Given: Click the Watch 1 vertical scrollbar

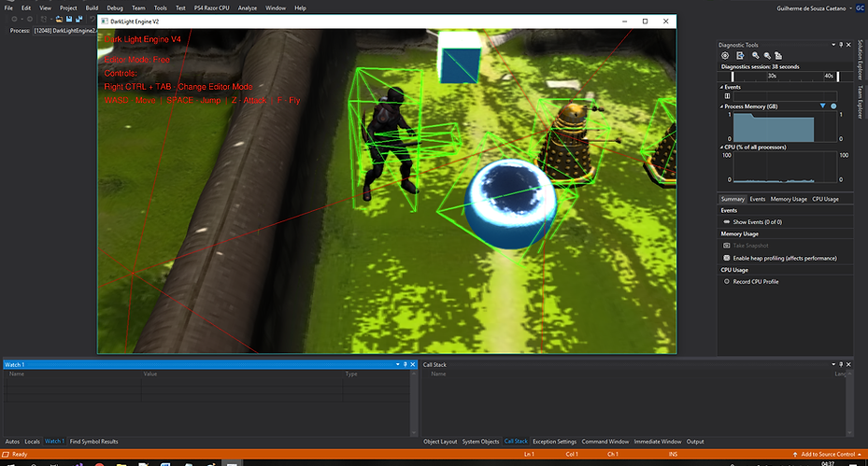Looking at the screenshot, I should tap(414, 402).
